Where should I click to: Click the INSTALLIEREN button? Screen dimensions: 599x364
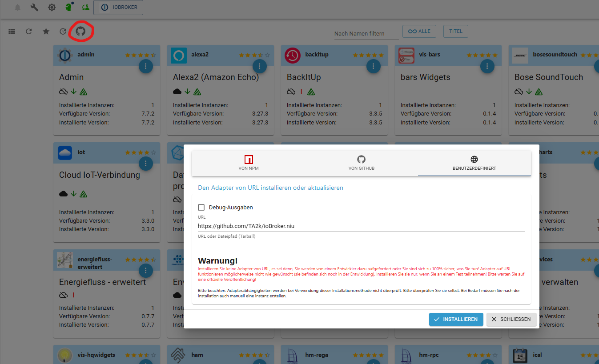coord(456,319)
